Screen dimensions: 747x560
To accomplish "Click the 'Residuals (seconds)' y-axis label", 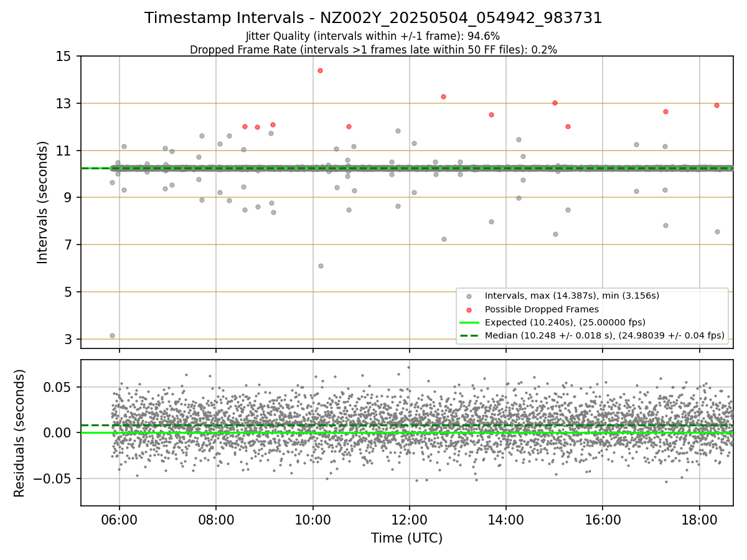I will pyautogui.click(x=20, y=433).
